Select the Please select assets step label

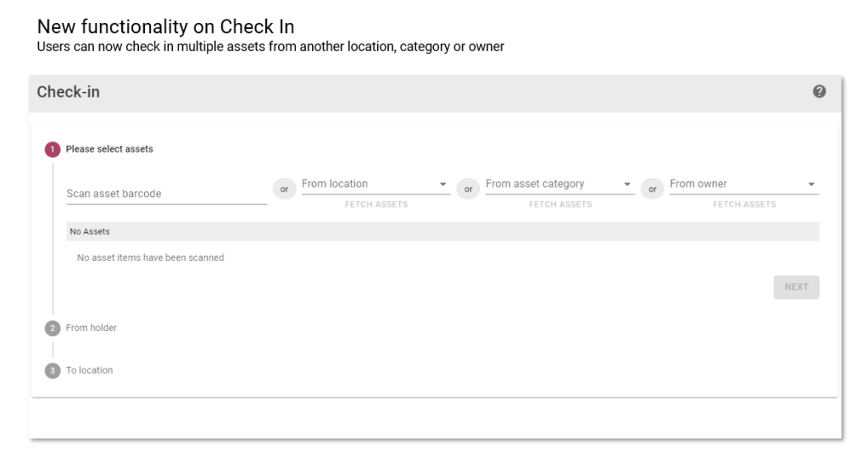[x=109, y=149]
